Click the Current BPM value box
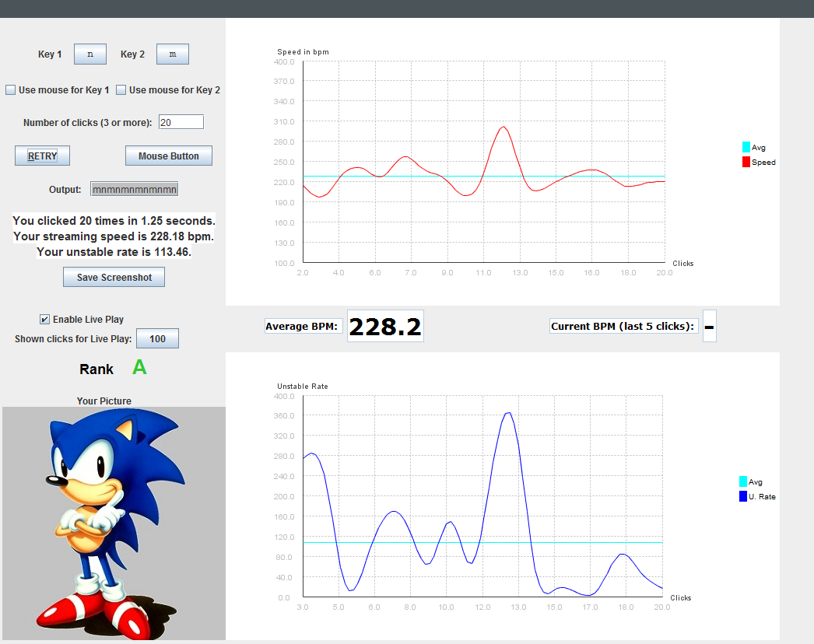The image size is (814, 644). 709,326
